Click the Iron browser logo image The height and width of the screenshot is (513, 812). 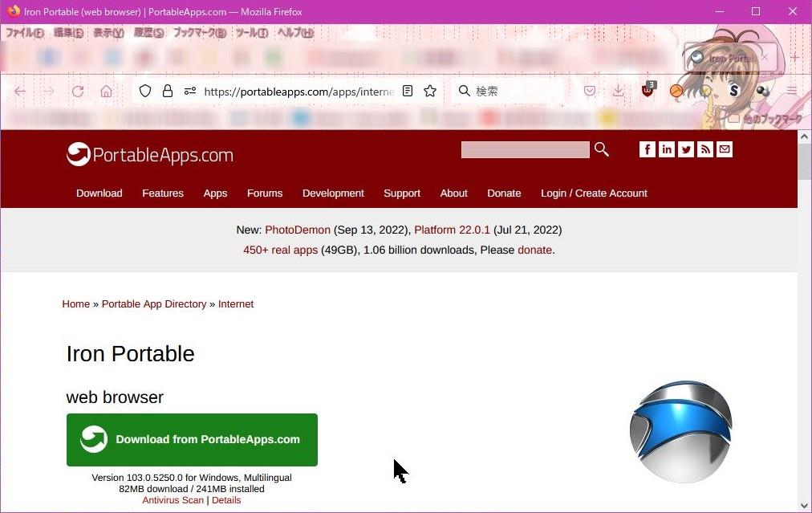coord(681,432)
